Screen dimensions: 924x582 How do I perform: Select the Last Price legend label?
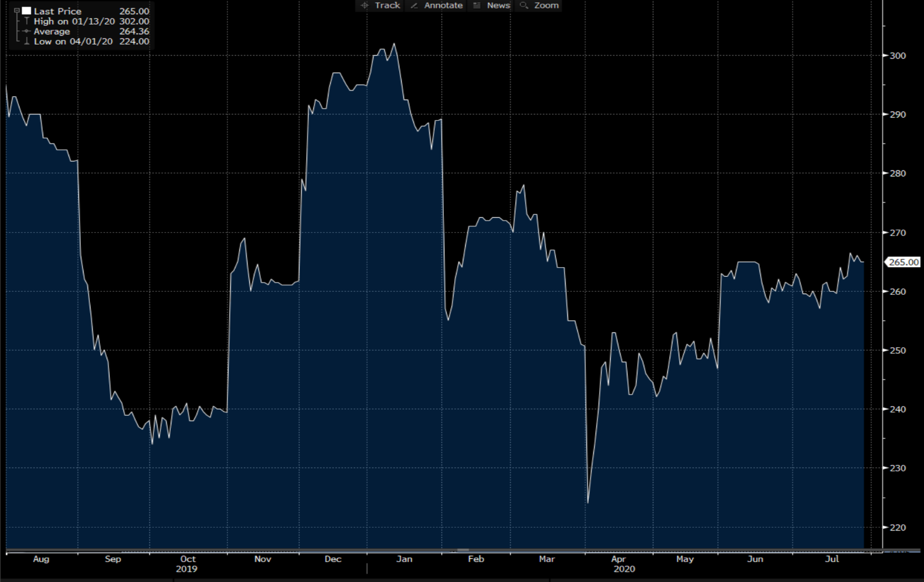coord(58,11)
